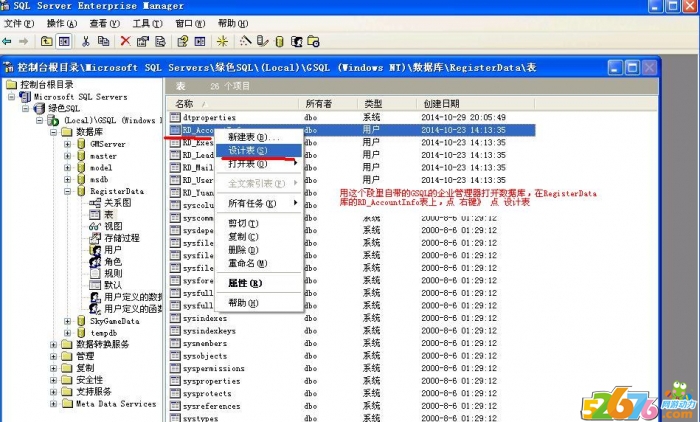Click the Register Server toolbar icon

(262, 42)
